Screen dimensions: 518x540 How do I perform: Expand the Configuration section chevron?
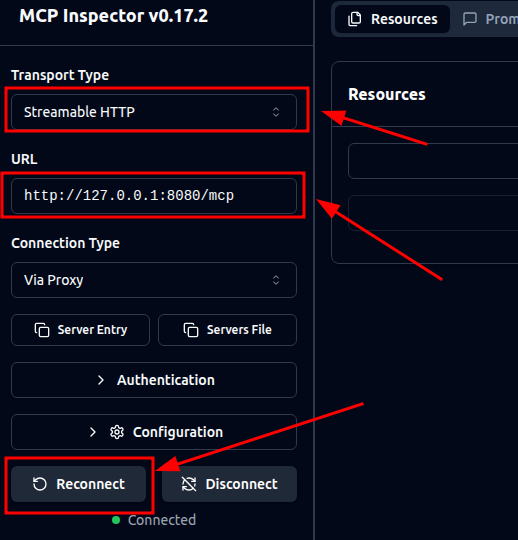[92, 432]
